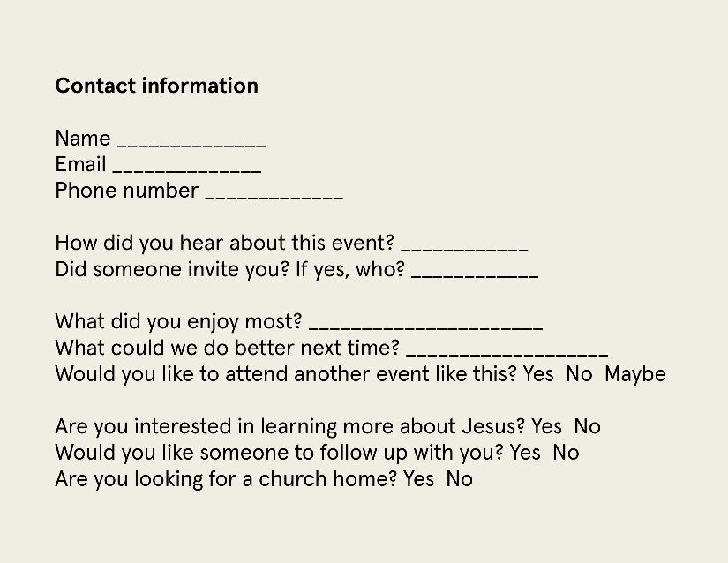Click the Email input line

(x=187, y=168)
